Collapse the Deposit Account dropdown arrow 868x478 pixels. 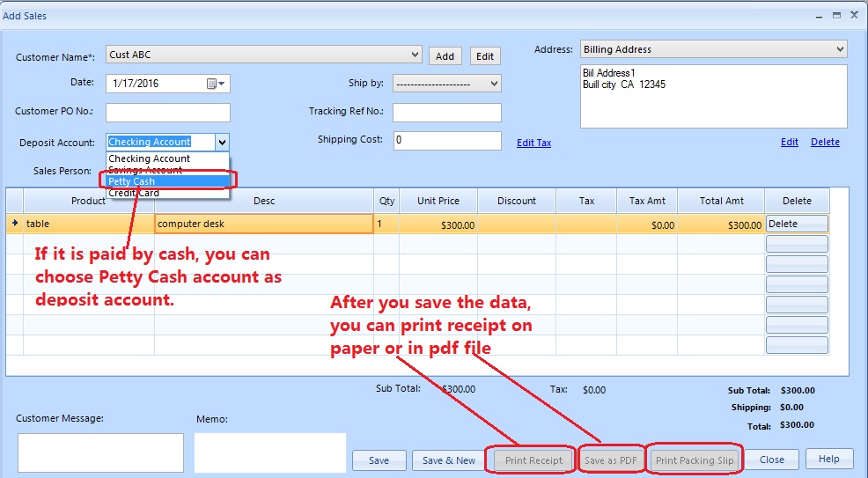222,142
